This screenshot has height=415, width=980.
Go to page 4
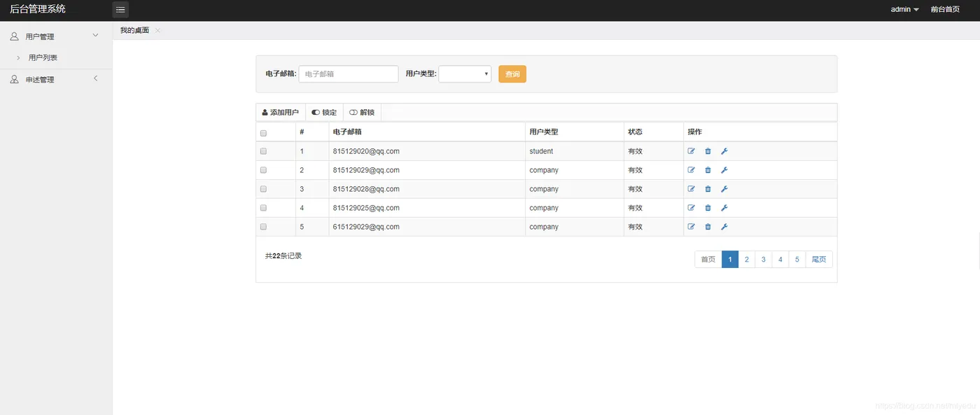tap(780, 260)
